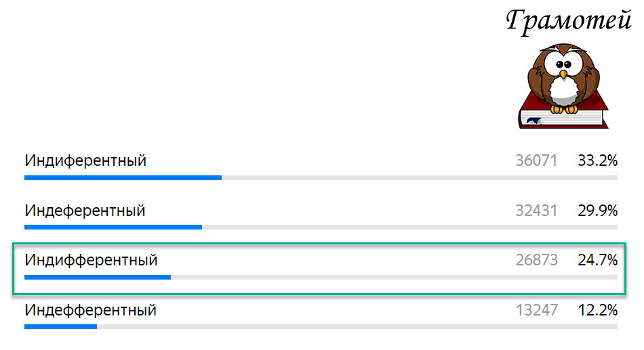
Task: Click the 24.7% progress bar
Action: [x=321, y=278]
